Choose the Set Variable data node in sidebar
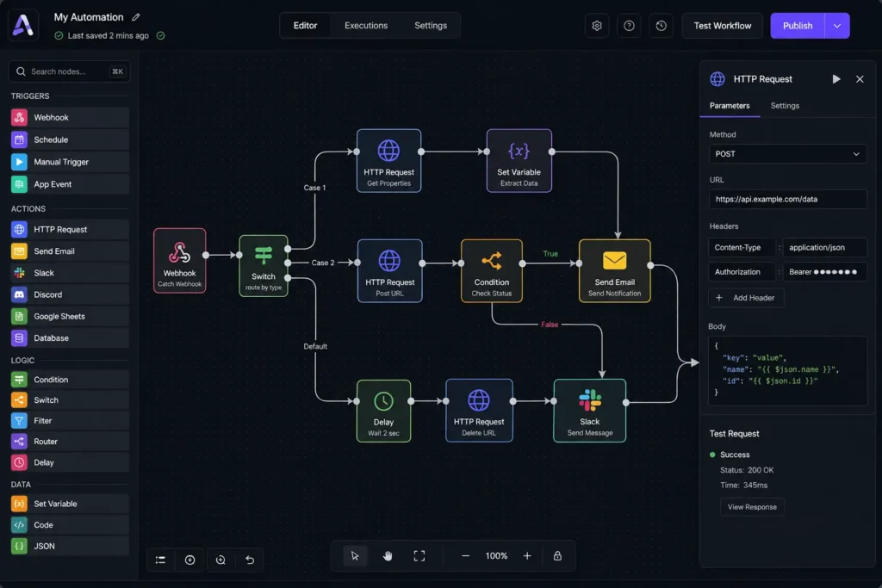Viewport: 882px width, 588px height. point(70,504)
